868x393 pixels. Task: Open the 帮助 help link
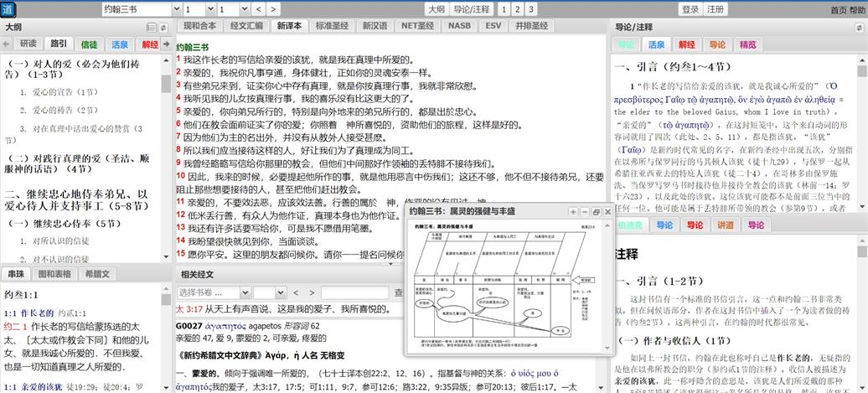click(x=857, y=10)
